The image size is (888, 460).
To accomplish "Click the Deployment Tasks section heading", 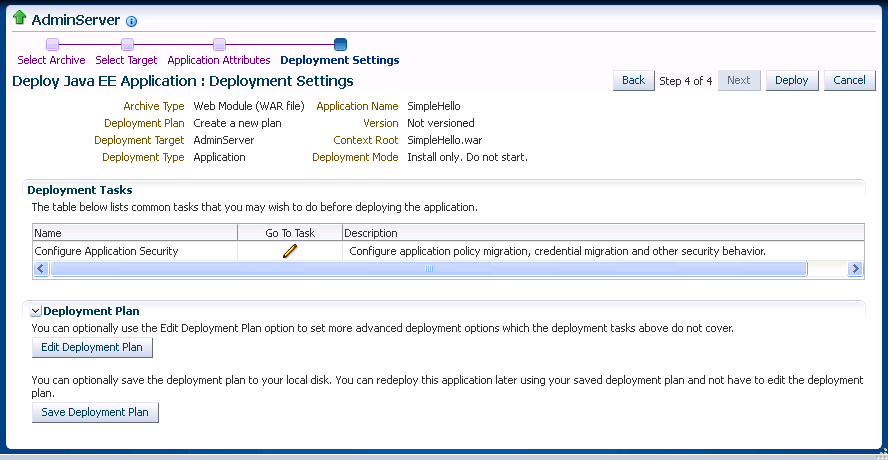I will point(80,190).
